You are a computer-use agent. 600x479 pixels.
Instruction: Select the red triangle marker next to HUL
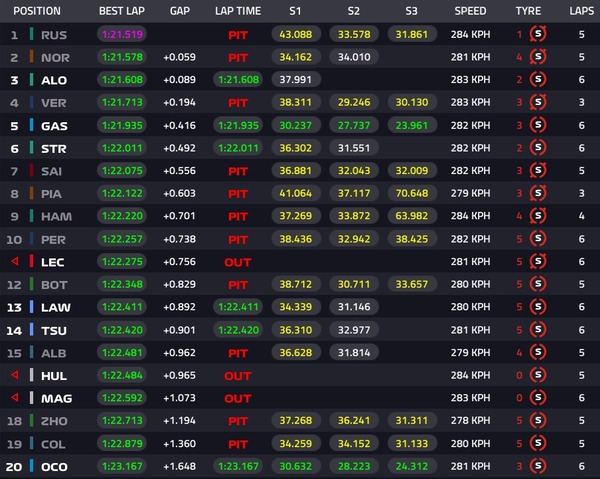tap(14, 376)
